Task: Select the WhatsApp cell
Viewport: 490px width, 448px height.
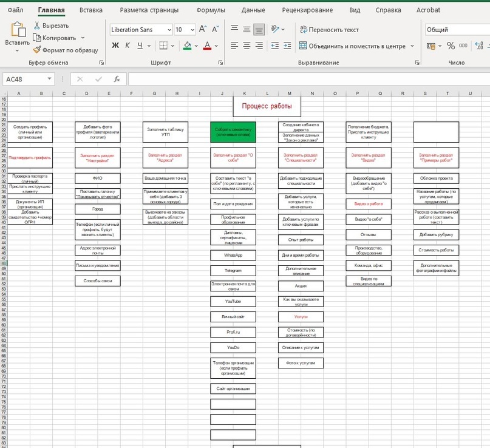Action: (x=233, y=255)
